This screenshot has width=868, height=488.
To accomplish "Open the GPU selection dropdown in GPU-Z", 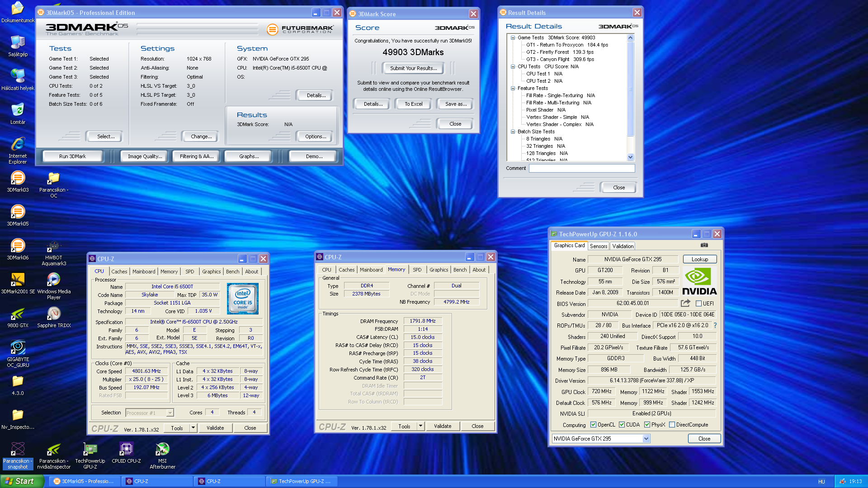I will (646, 439).
